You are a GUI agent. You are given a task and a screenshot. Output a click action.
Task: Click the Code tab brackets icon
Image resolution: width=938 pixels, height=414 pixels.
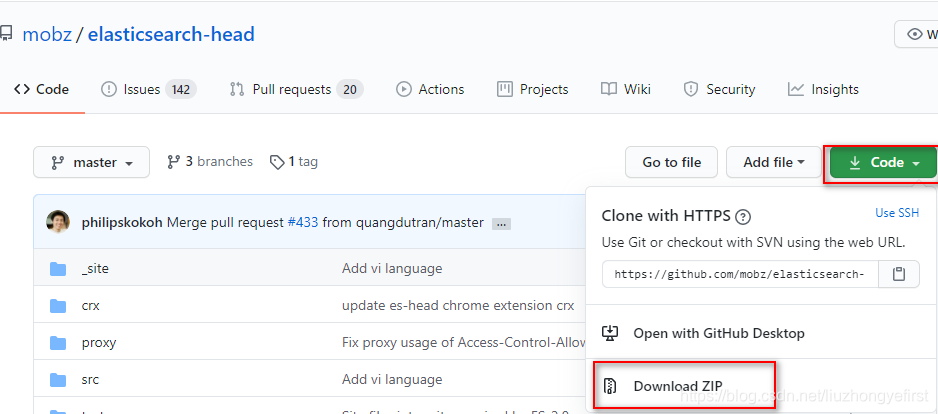22,90
